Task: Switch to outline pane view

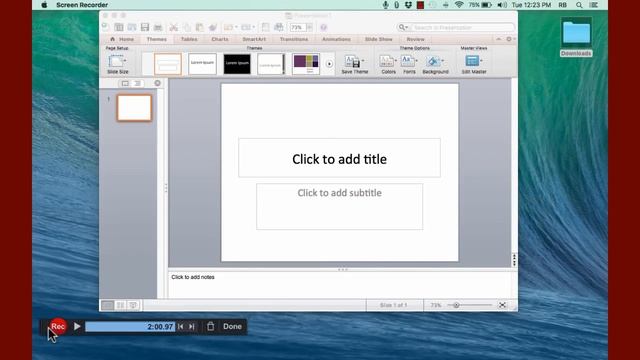Action: click(138, 83)
